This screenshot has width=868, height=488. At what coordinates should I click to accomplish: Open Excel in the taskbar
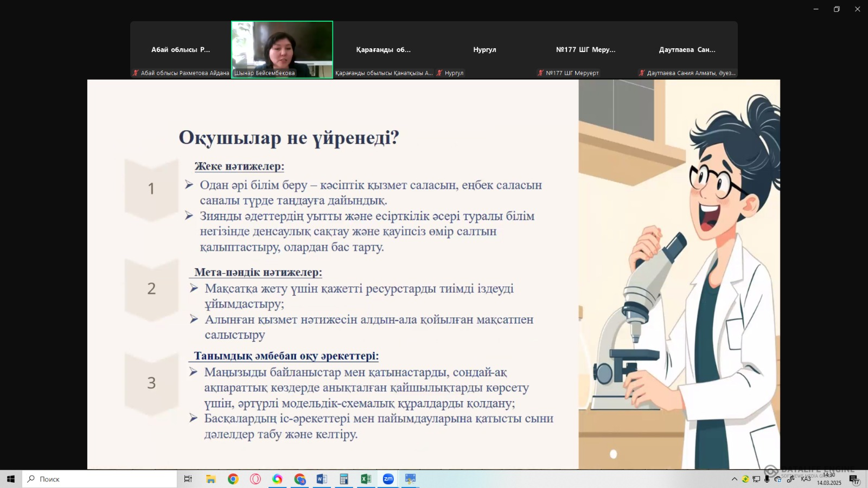[366, 479]
